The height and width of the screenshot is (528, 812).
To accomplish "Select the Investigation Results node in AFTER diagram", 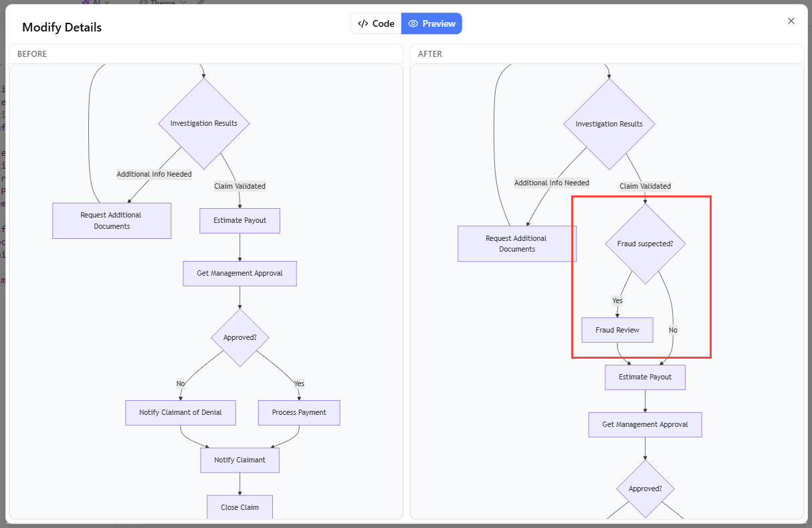I will [x=609, y=124].
